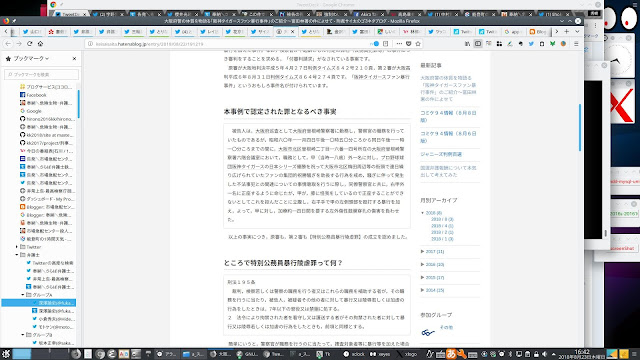Click the bookmarks search field
The height and width of the screenshot is (360, 640).
pos(41,74)
